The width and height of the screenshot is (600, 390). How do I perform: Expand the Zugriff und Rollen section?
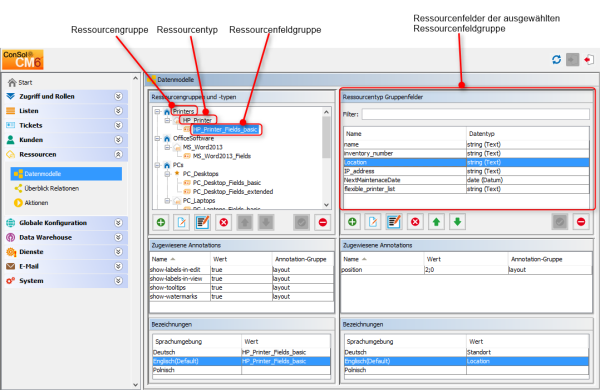[x=119, y=96]
